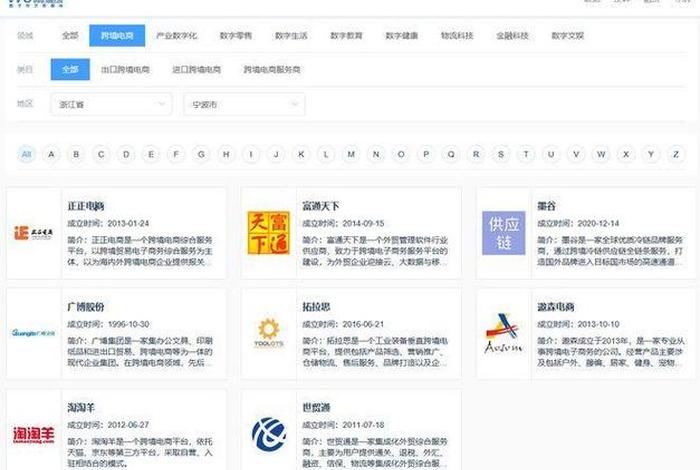The width and height of the screenshot is (700, 470).
Task: Filter companies by letter D
Action: click(126, 154)
